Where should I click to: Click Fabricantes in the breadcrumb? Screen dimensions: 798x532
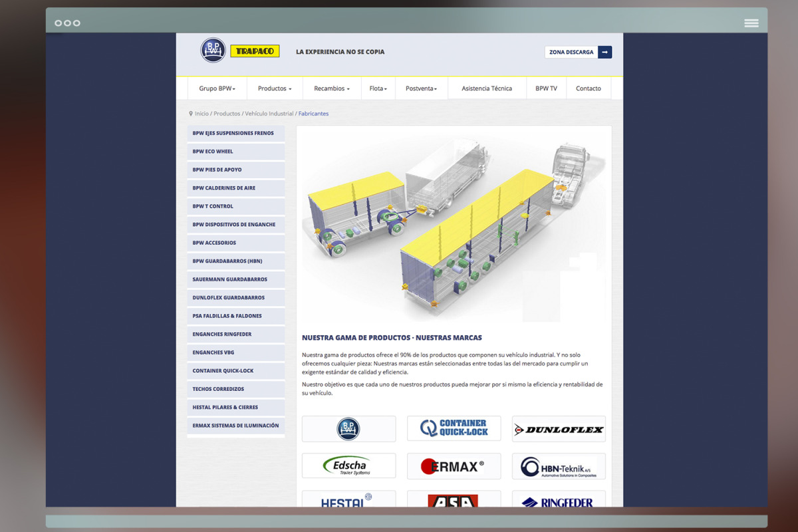point(313,114)
